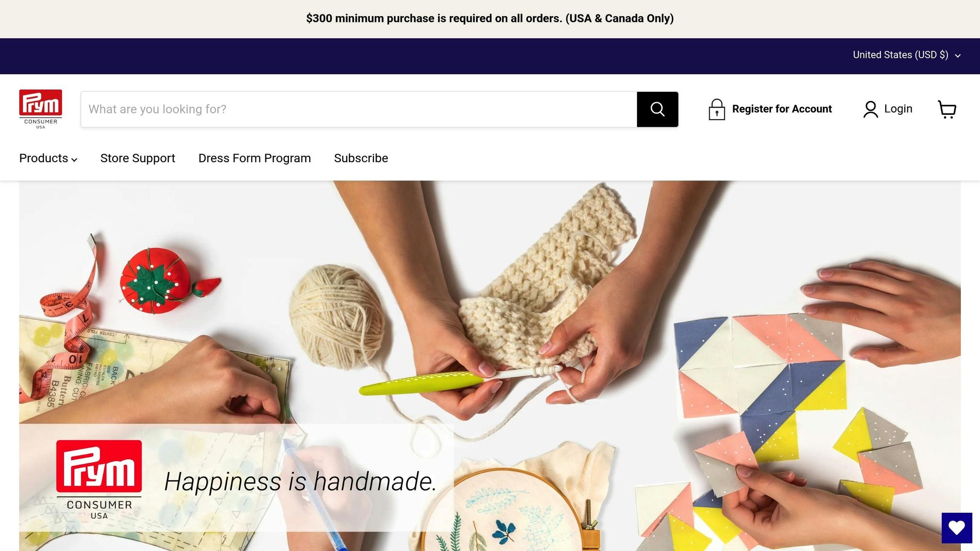The image size is (980, 551).
Task: Click the chevron beside United States currency
Action: coord(958,56)
